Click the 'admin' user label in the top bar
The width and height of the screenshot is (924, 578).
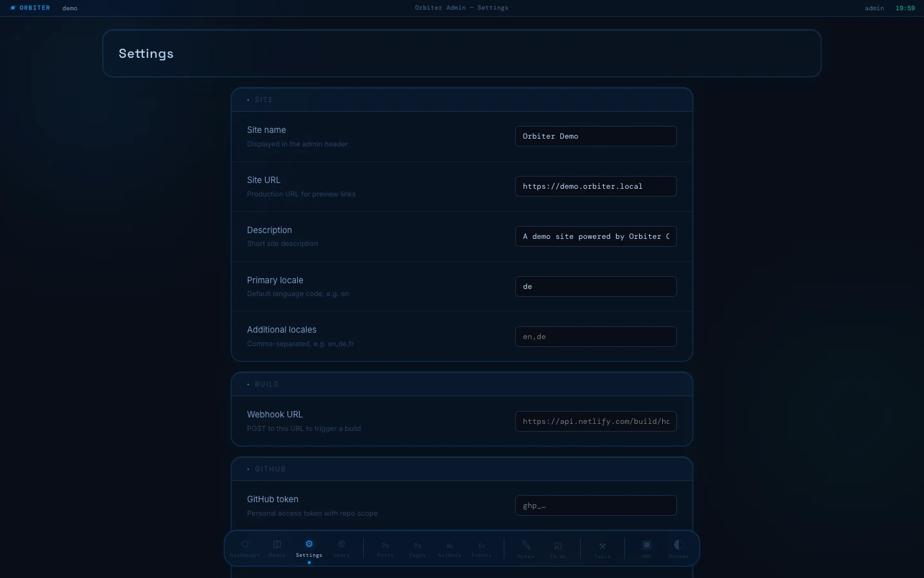click(875, 8)
